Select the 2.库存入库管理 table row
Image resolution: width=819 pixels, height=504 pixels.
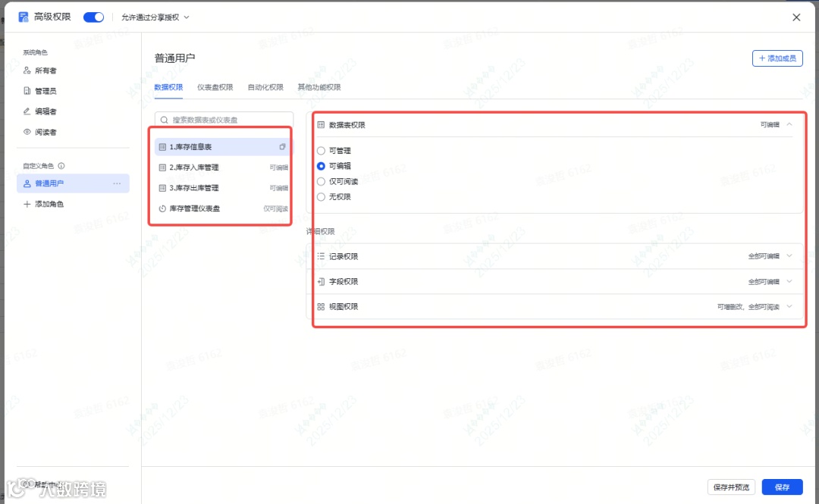[x=224, y=167]
